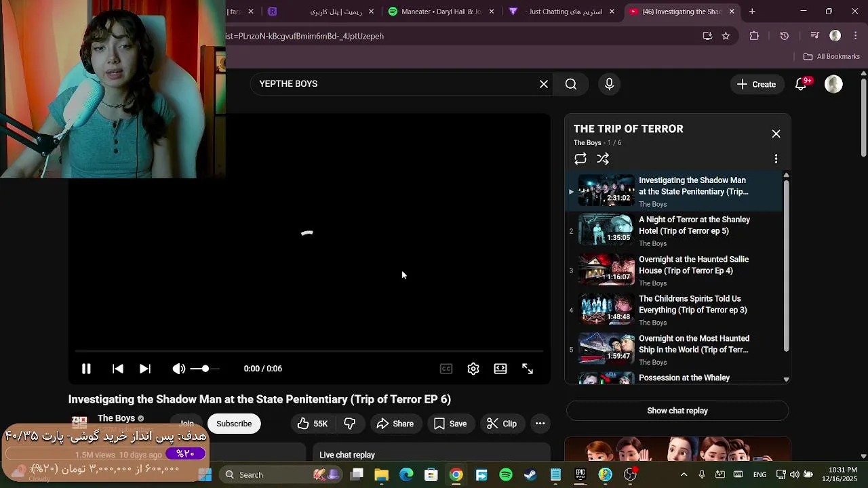This screenshot has height=488, width=868.
Task: Play A Night of Terror at Shanley Hotel
Action: 673,230
